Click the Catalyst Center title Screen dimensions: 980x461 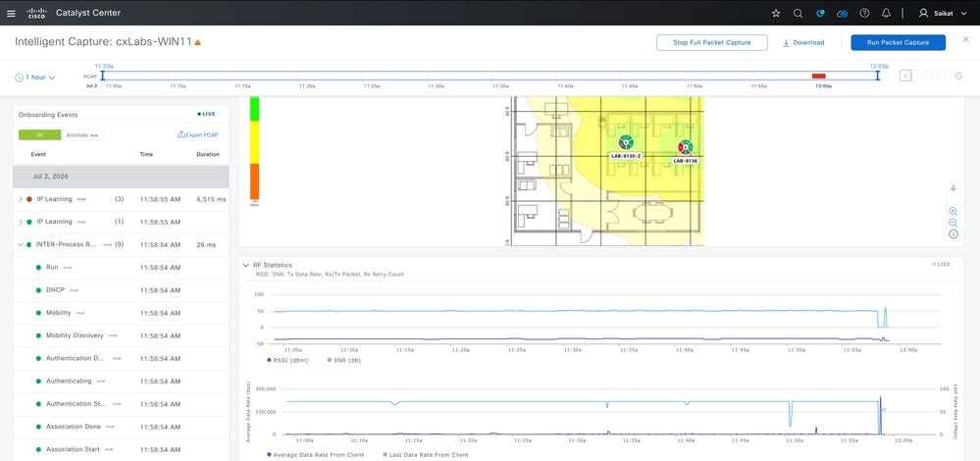pyautogui.click(x=88, y=13)
